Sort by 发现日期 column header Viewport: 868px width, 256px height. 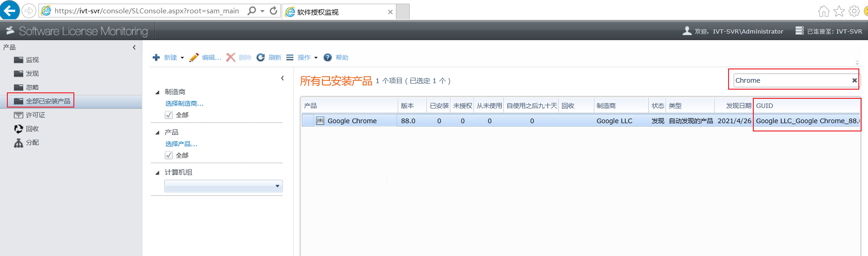coord(734,106)
